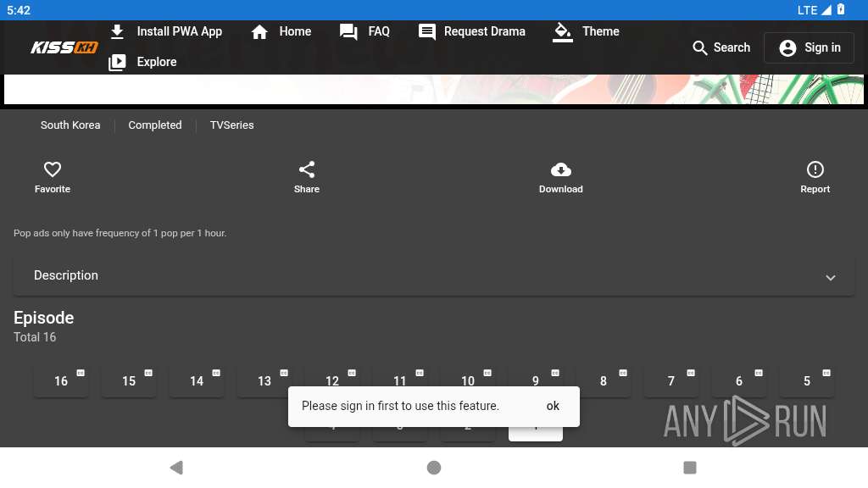868x488 pixels.
Task: Select the sign-in required message text
Action: click(400, 406)
